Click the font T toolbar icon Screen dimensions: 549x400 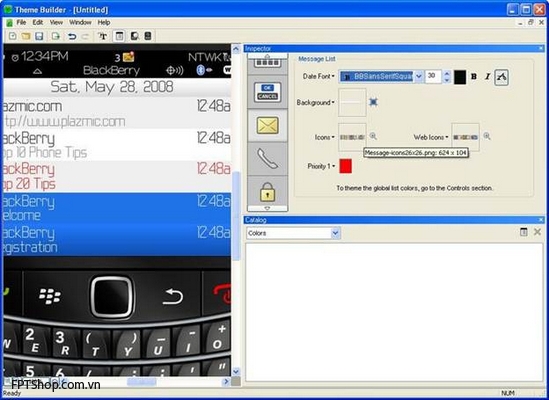tap(103, 36)
